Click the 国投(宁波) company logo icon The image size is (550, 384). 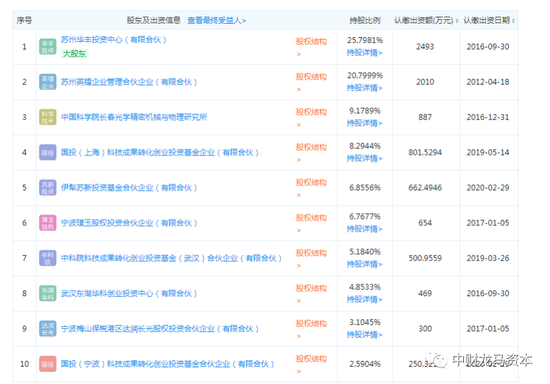tap(48, 364)
